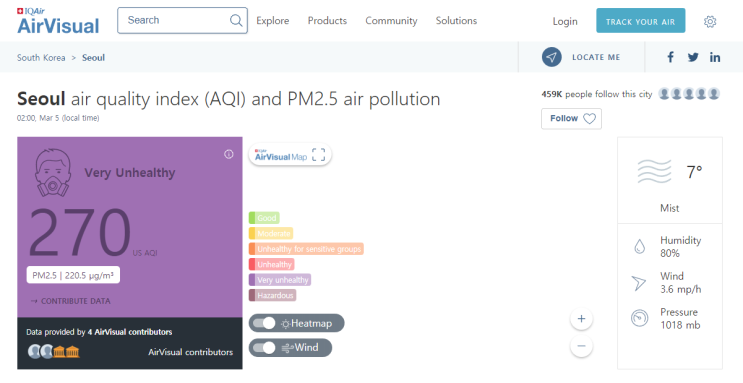743x383 pixels.
Task: Click the Follow button
Action: tap(571, 119)
